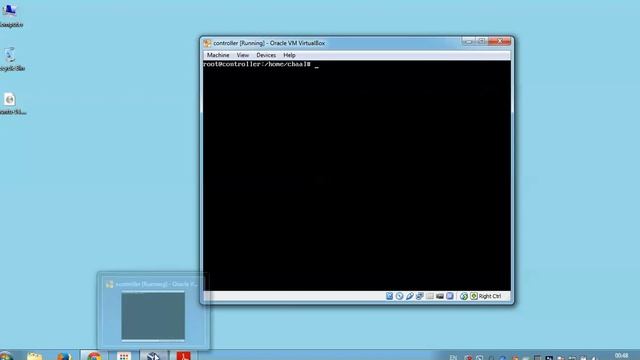The width and height of the screenshot is (640, 360).
Task: Click the VirtualBox taskbar button
Action: click(153, 356)
